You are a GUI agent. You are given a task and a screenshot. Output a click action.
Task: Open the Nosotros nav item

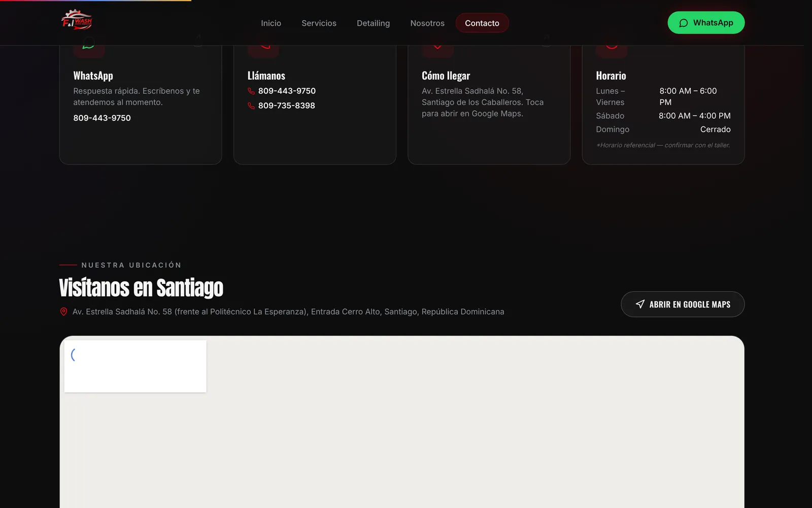(x=427, y=23)
